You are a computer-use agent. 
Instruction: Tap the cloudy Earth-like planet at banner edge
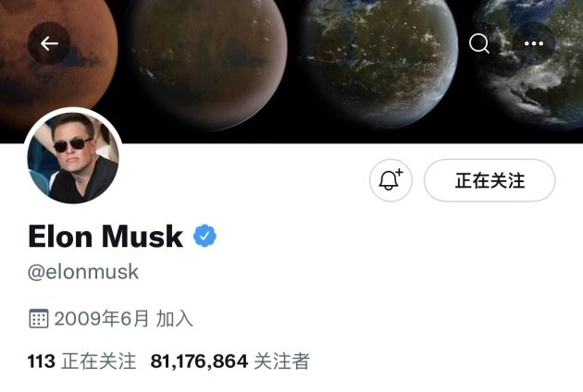(x=530, y=65)
